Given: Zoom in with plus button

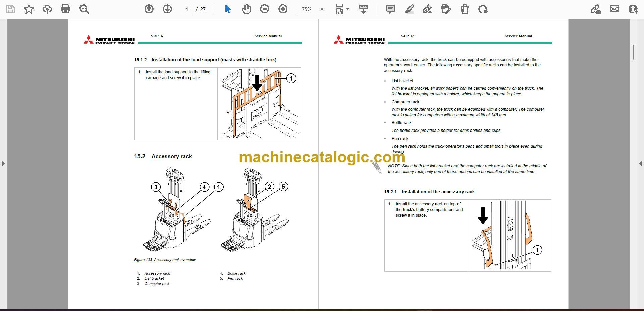Looking at the screenshot, I should pos(283,9).
